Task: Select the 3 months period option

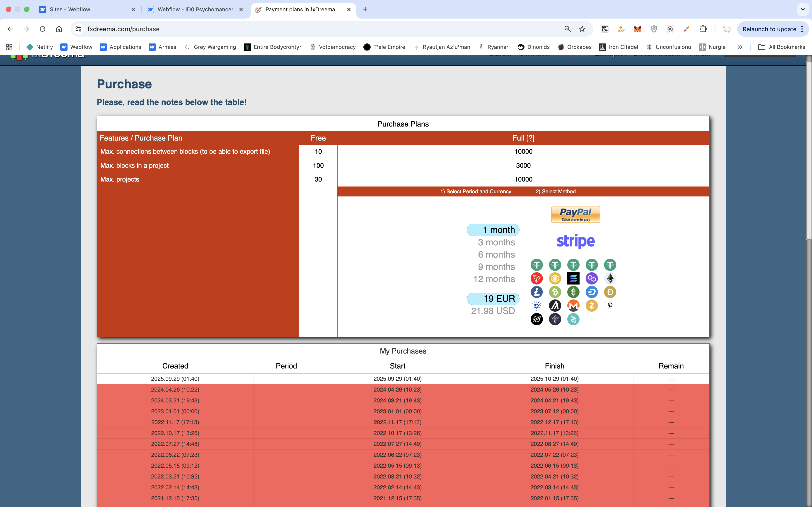Action: [x=496, y=242]
